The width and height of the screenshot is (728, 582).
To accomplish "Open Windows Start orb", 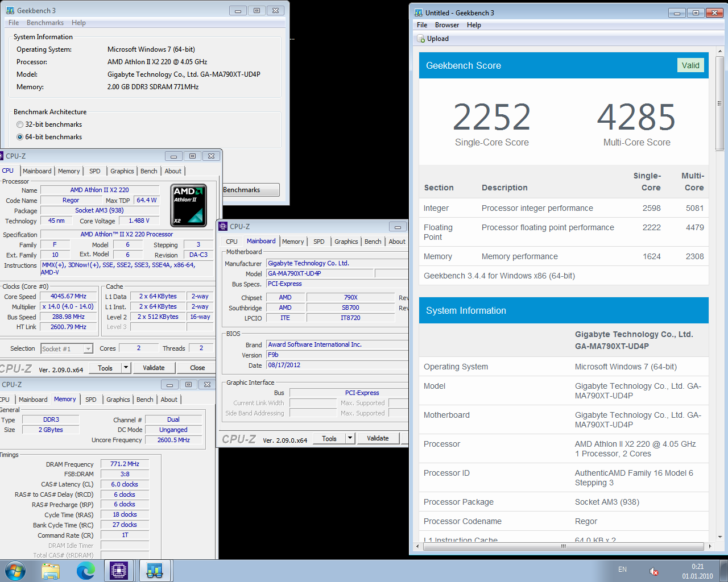I will tap(15, 571).
